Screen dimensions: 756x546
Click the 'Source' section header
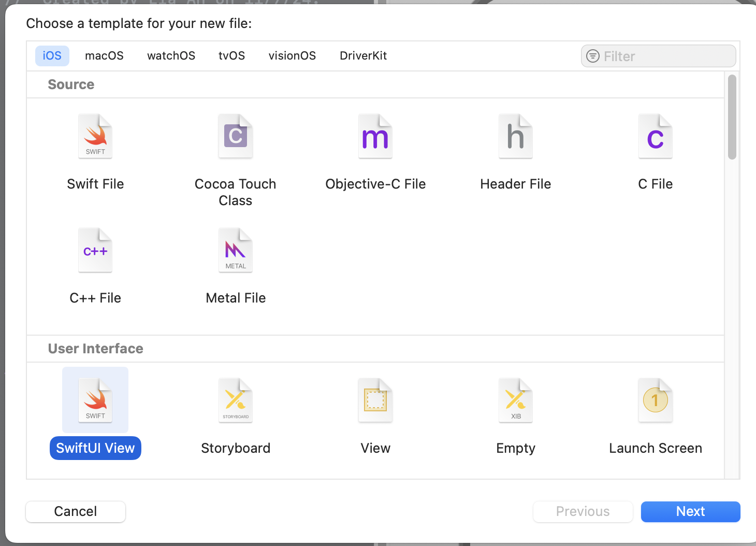(71, 84)
